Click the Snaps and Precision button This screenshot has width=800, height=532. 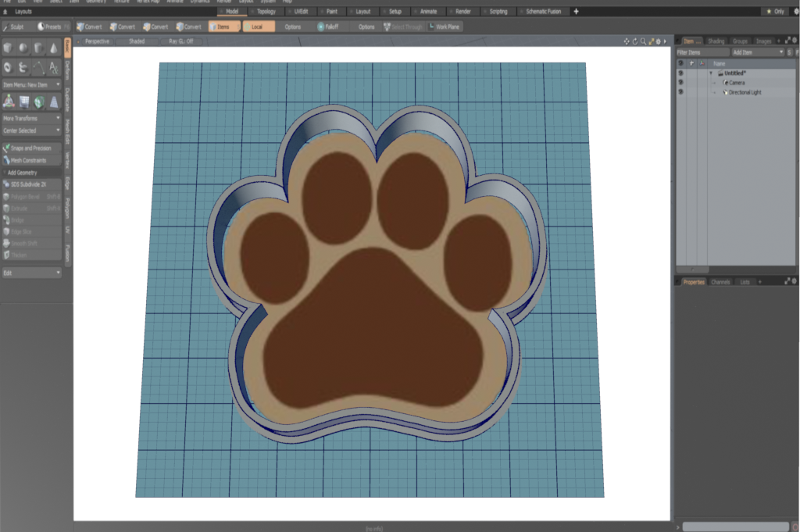click(31, 148)
